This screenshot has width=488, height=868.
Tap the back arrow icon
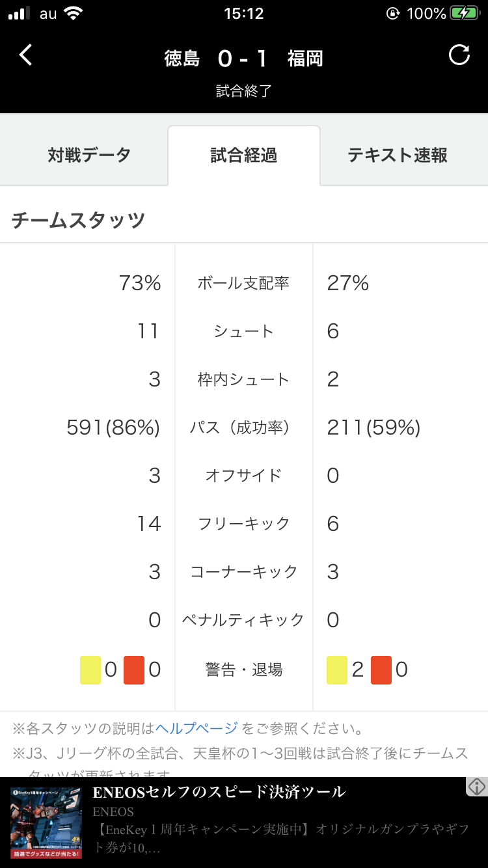coord(25,55)
